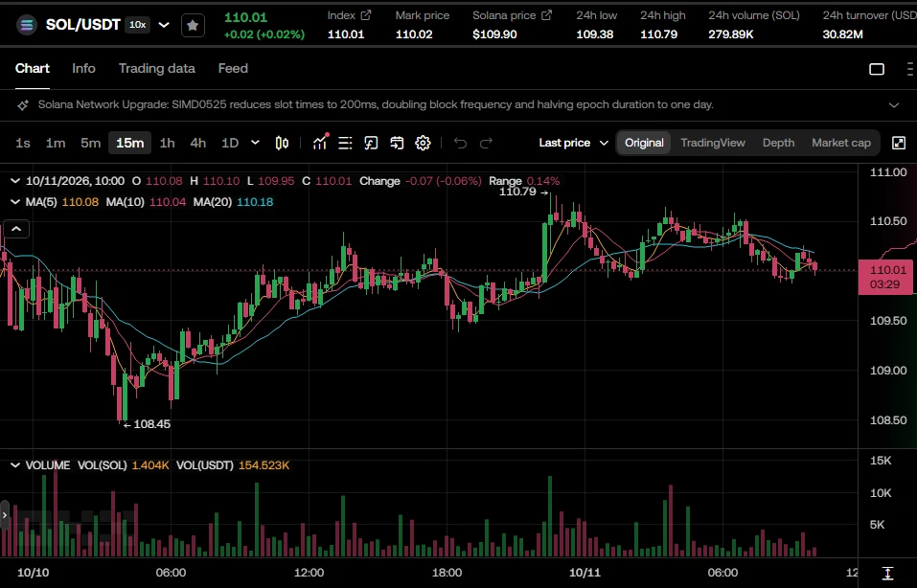This screenshot has width=917, height=588.
Task: Select the 1s timeframe
Action: [x=23, y=144]
